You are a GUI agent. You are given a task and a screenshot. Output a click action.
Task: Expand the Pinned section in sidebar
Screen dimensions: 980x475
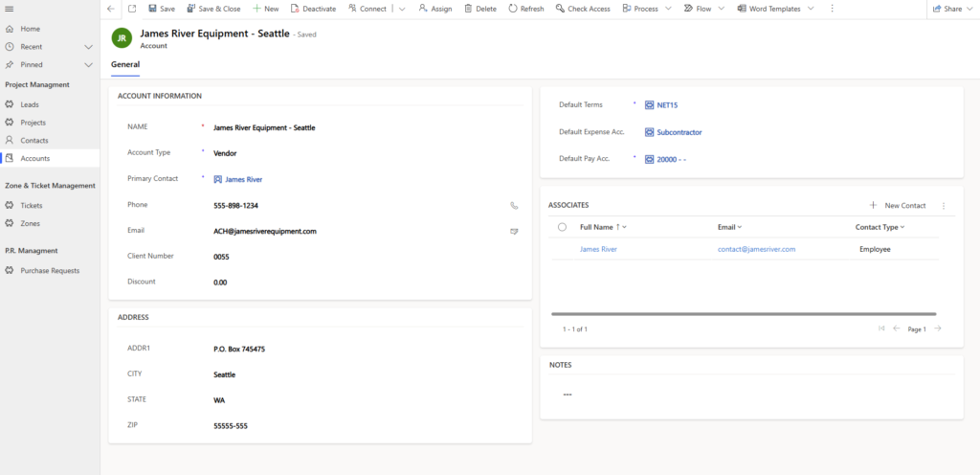[89, 64]
